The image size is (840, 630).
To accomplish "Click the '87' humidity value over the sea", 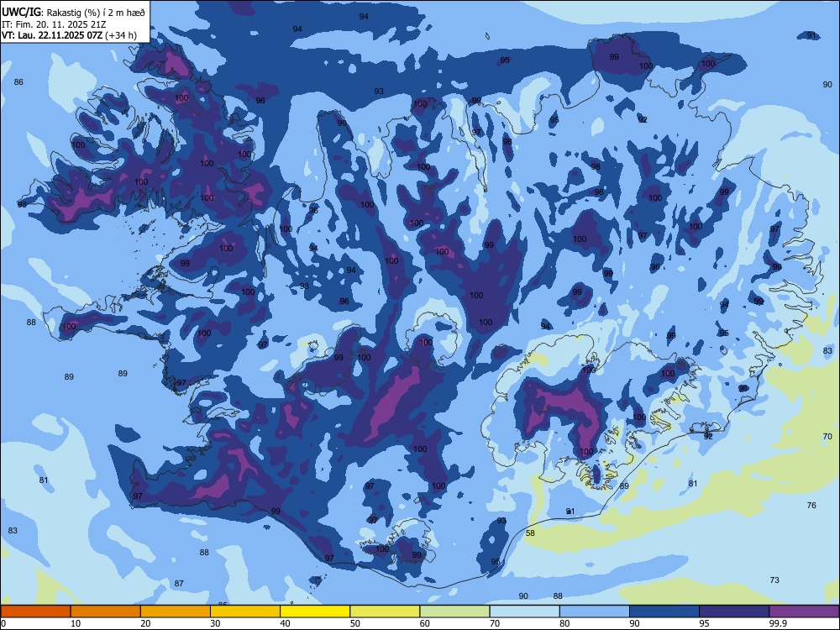I will click(179, 584).
